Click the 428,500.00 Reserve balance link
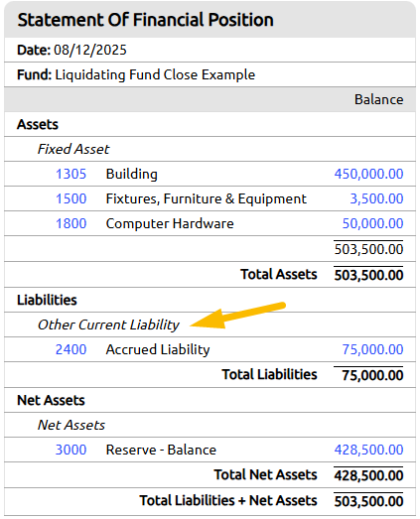The width and height of the screenshot is (420, 519). [368, 450]
